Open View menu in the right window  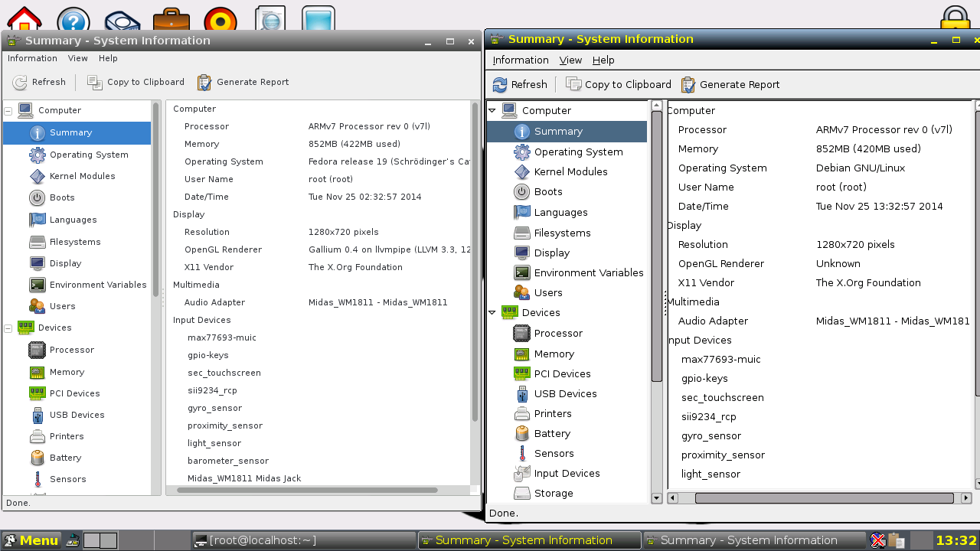[x=570, y=60]
